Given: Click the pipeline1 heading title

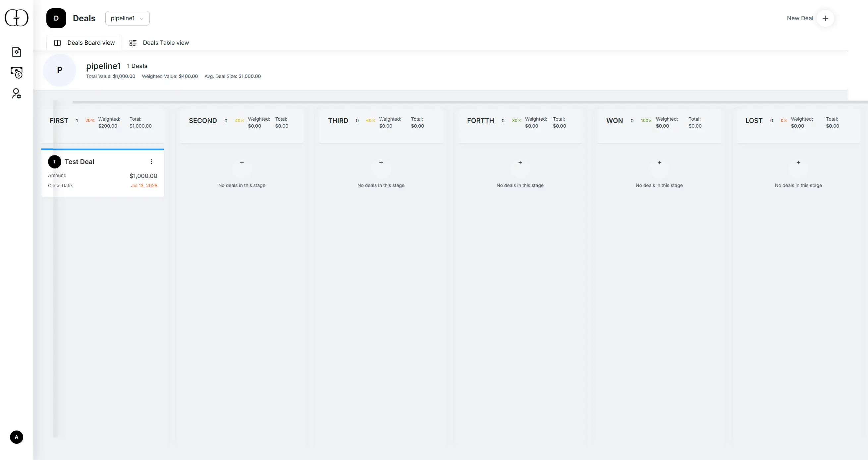Looking at the screenshot, I should click(103, 66).
